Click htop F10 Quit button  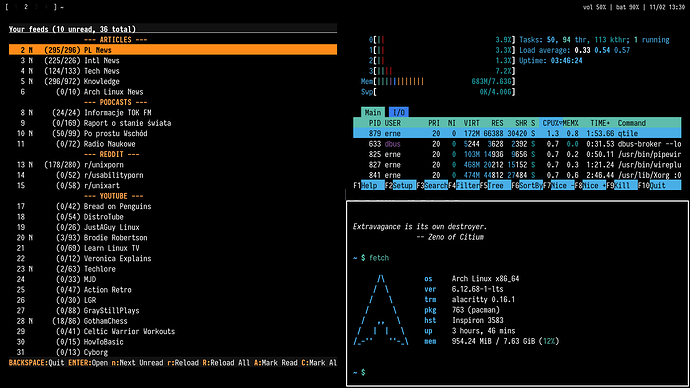(659, 186)
